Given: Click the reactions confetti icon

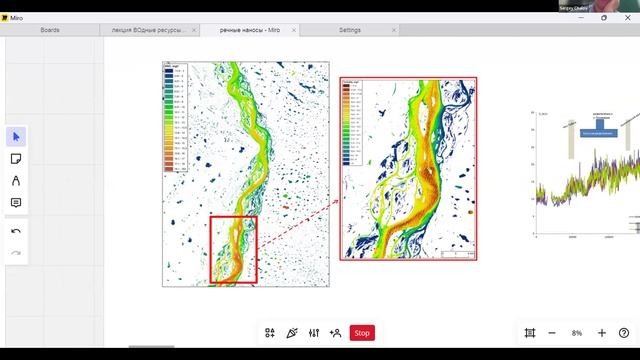Looking at the screenshot, I should (292, 333).
